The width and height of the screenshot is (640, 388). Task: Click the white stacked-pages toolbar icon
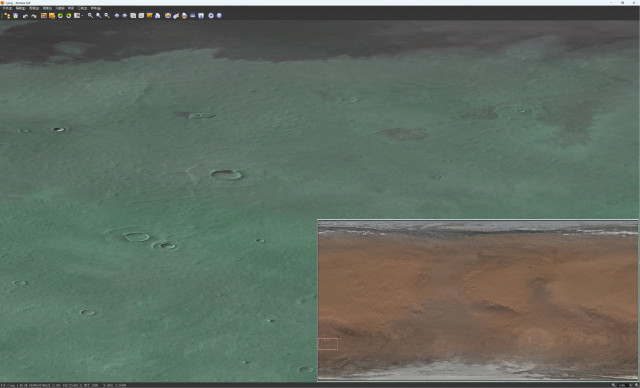[158, 16]
